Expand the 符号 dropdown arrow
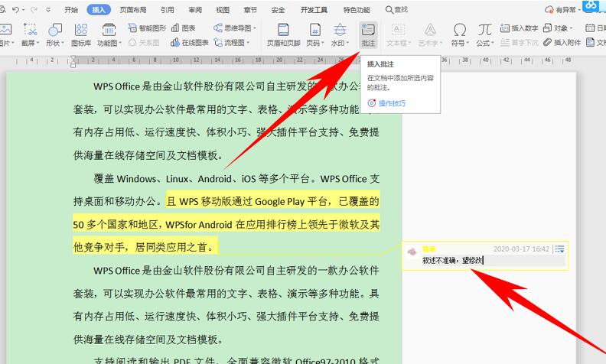The image size is (606, 364). click(x=468, y=43)
